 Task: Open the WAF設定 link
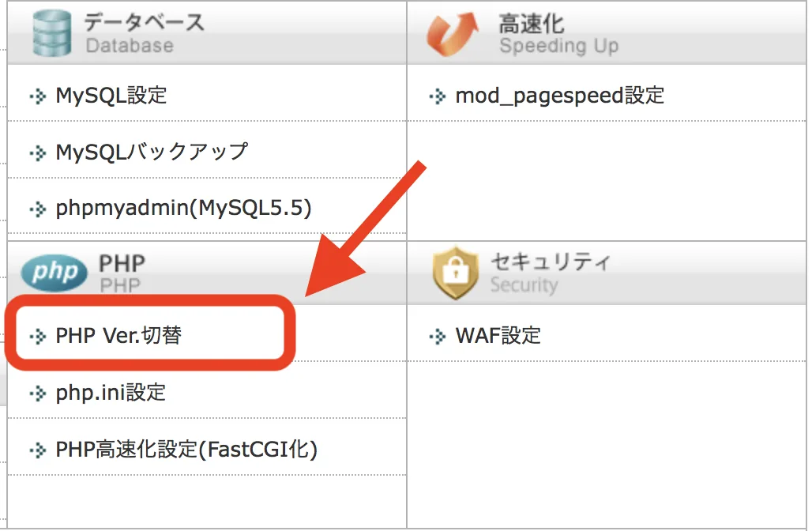click(498, 336)
